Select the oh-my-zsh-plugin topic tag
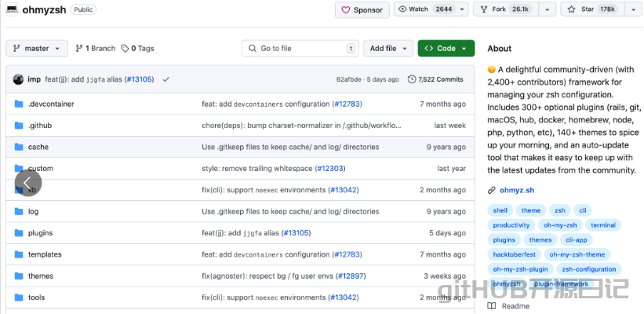The image size is (644, 314). [520, 269]
